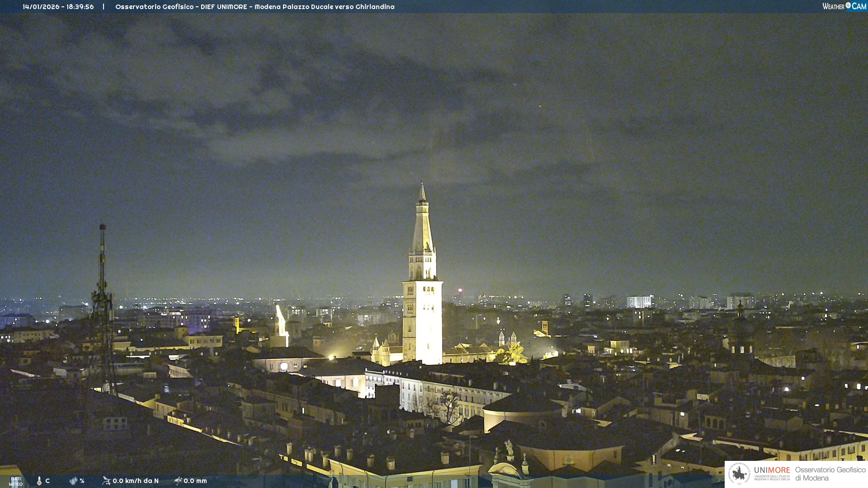Click the wind anemometer icon
868x488 pixels.
106,481
